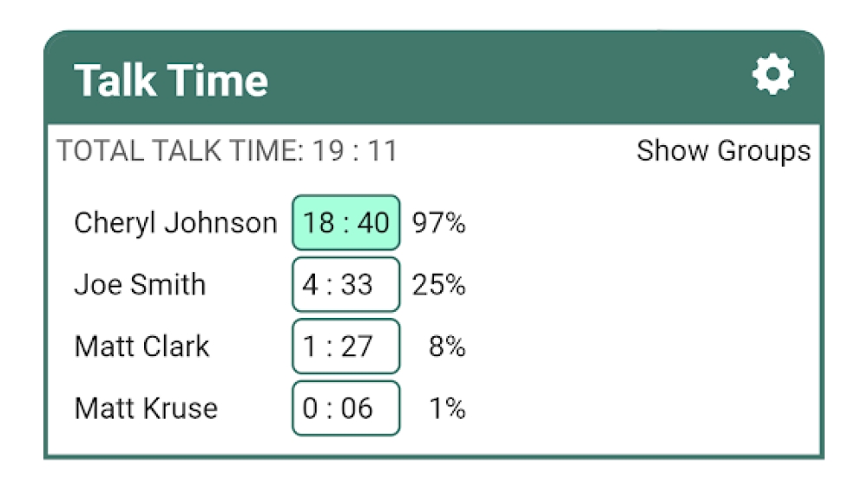
Task: Toggle Cheryl Johnson's highlighted 18 : 40 timer
Action: tap(345, 223)
